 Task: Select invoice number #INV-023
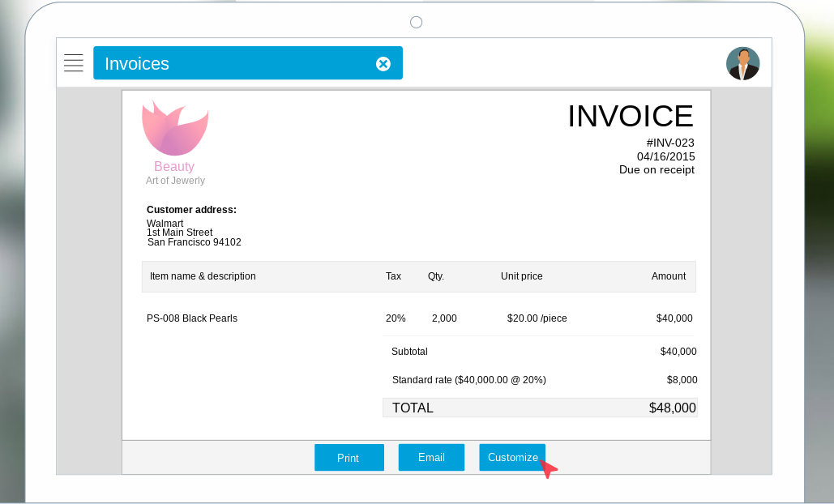(669, 143)
